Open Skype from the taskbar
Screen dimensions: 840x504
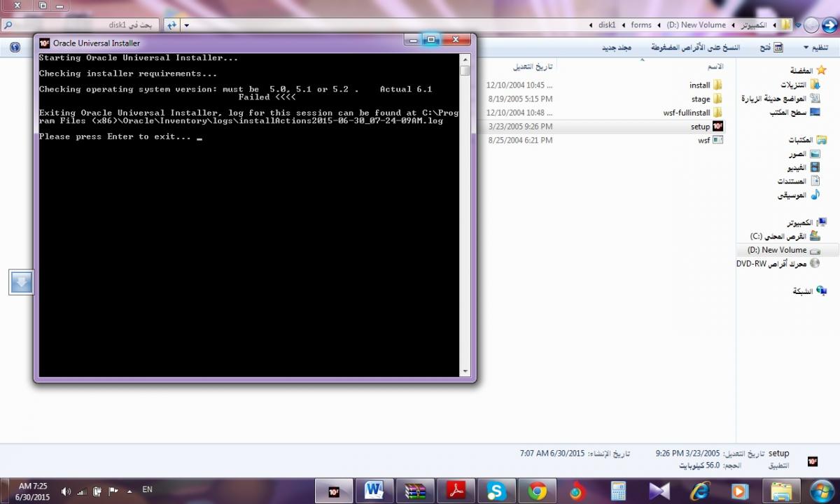tap(496, 491)
